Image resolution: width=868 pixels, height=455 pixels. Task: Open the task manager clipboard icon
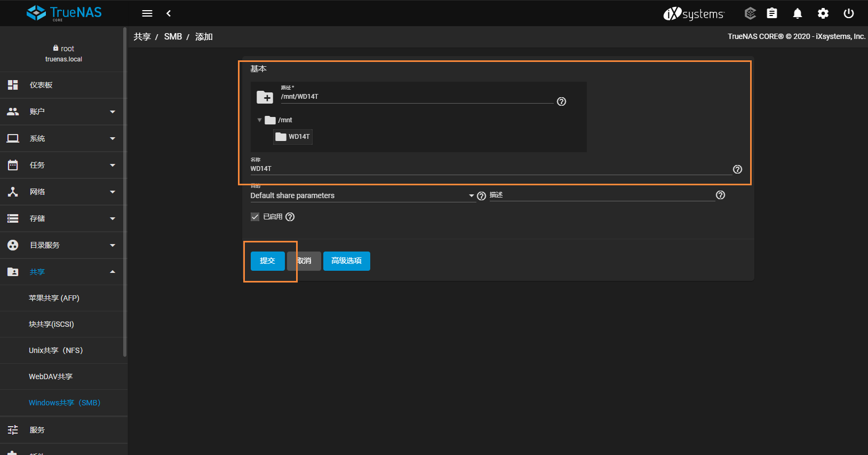pos(772,13)
